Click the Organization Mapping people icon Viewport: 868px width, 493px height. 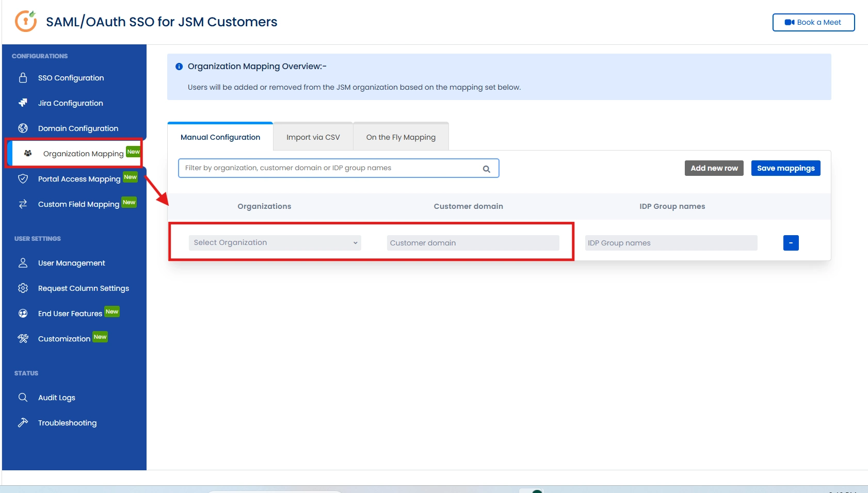[28, 153]
